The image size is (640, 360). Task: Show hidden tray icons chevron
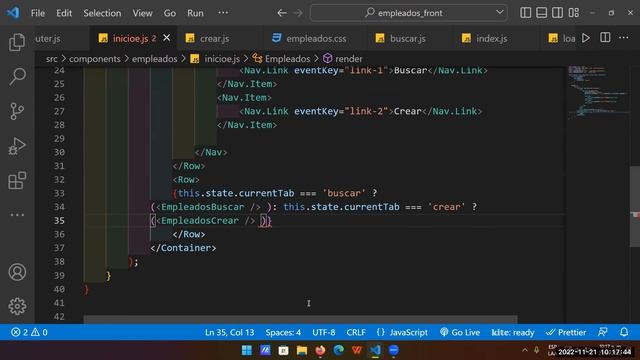tap(525, 350)
